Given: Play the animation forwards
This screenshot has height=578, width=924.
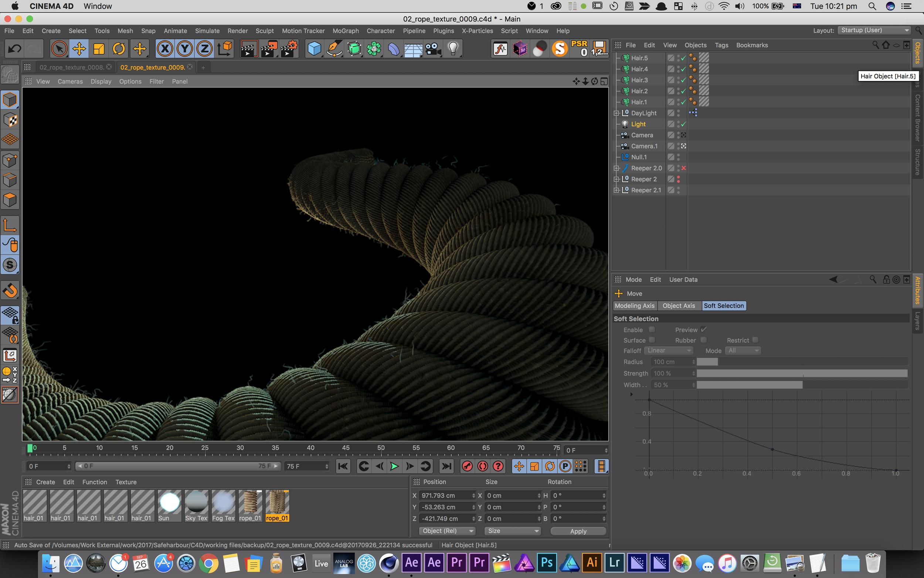Looking at the screenshot, I should [x=394, y=466].
